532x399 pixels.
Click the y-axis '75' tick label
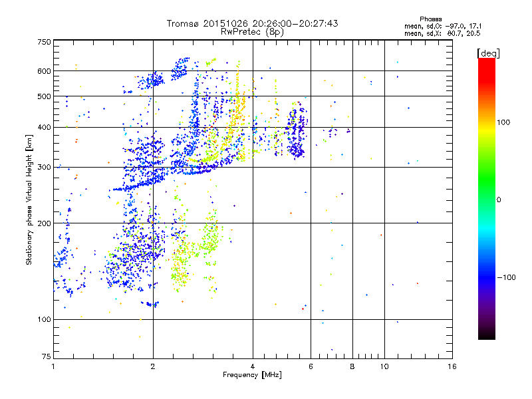point(47,356)
